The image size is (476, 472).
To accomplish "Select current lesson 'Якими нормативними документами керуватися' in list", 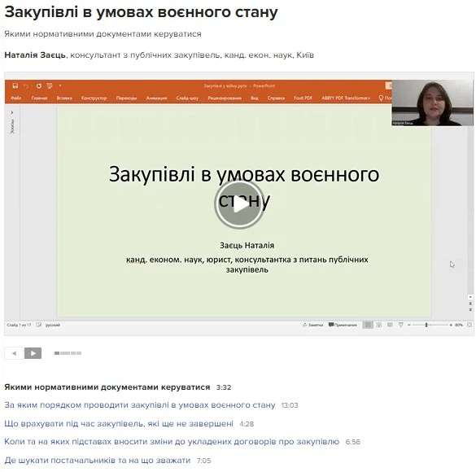I will [107, 387].
